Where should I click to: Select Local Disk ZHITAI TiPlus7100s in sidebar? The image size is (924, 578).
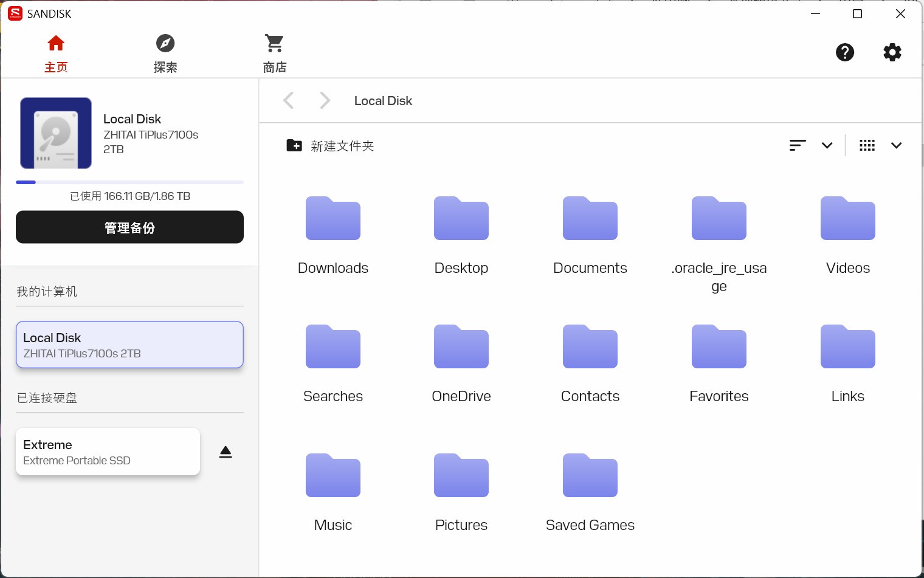tap(129, 345)
